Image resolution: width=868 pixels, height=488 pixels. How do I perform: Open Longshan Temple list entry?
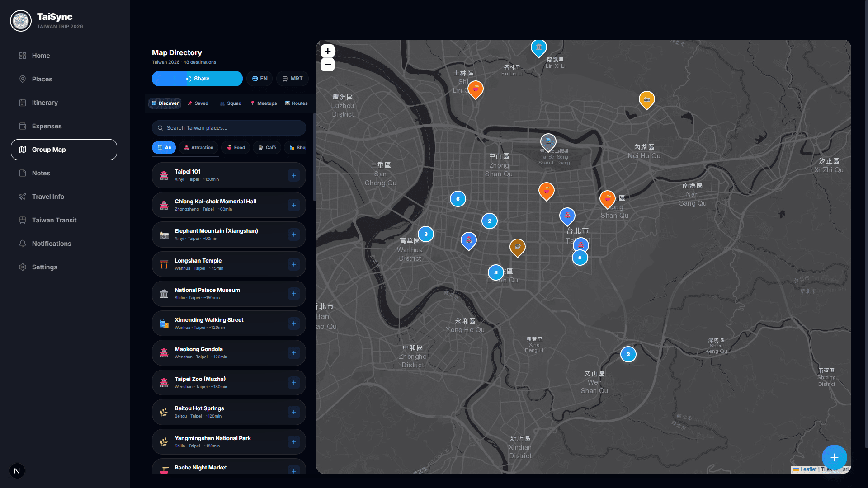coord(229,264)
